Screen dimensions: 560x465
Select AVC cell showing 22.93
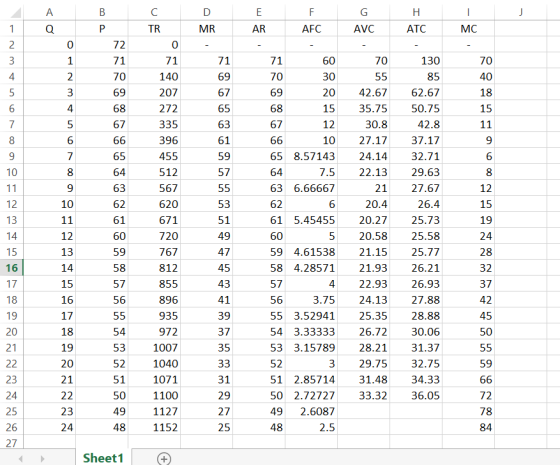(364, 284)
